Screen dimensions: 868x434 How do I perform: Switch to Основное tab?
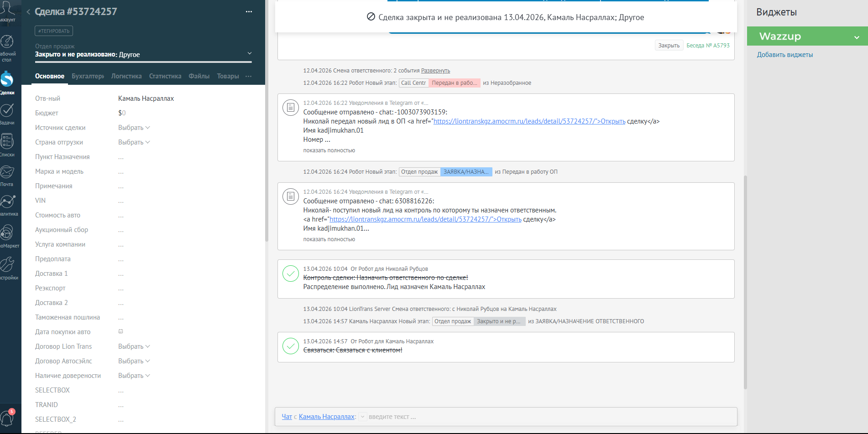point(50,76)
